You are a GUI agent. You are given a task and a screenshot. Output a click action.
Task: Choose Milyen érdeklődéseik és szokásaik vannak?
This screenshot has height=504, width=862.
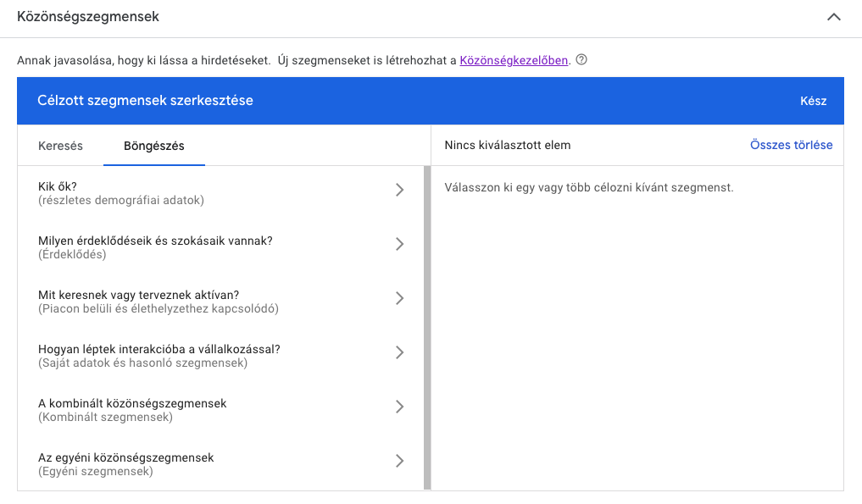pos(155,241)
